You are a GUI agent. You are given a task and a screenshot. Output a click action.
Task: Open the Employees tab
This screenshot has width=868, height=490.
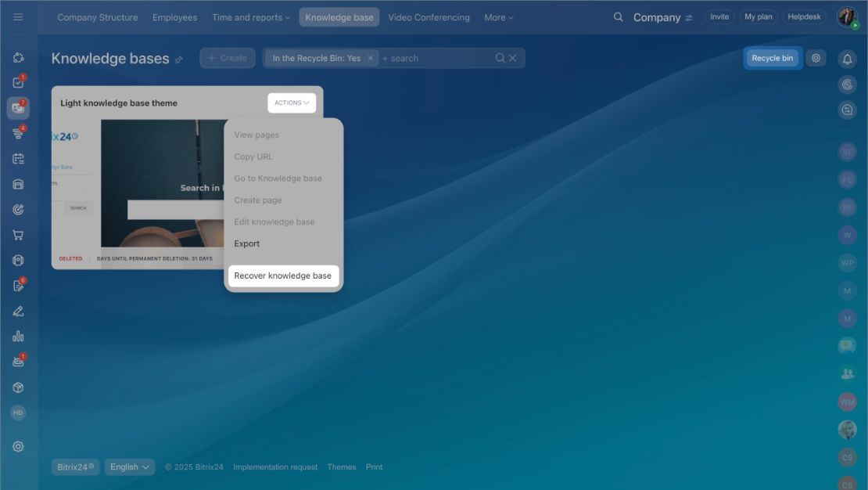175,17
